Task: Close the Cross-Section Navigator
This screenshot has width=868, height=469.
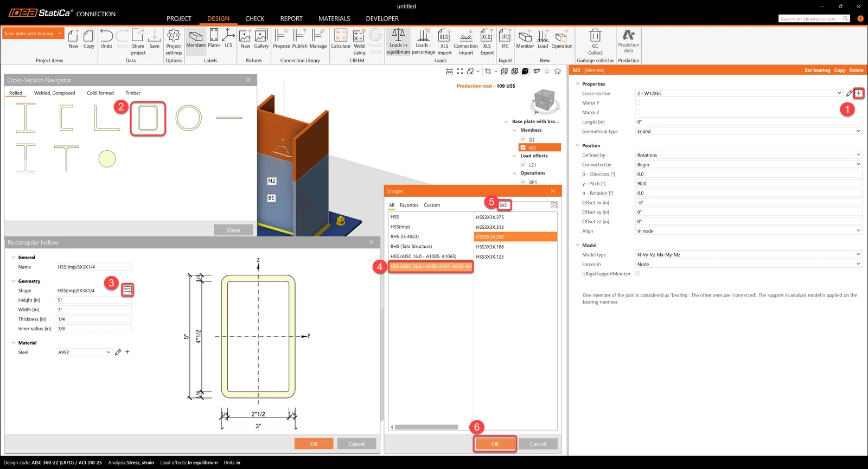Action: tap(248, 80)
